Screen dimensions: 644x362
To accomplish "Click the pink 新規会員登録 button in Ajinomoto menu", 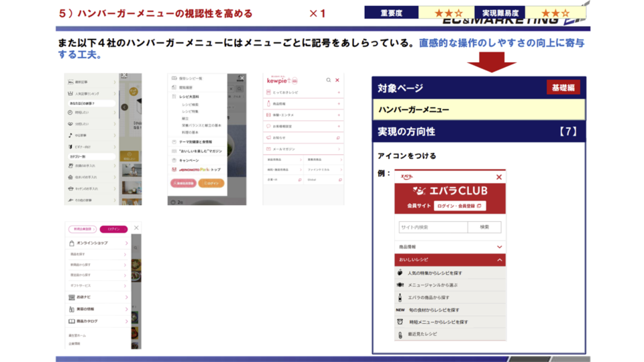I will pos(183,183).
